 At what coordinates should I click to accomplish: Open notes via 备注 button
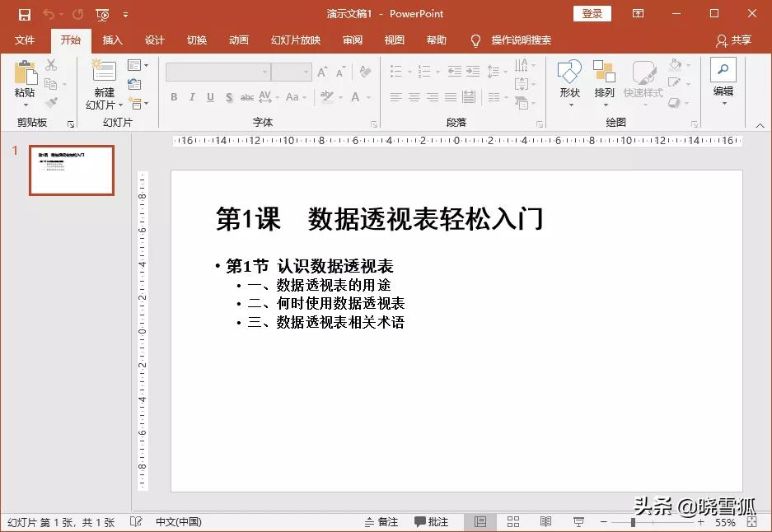(385, 521)
